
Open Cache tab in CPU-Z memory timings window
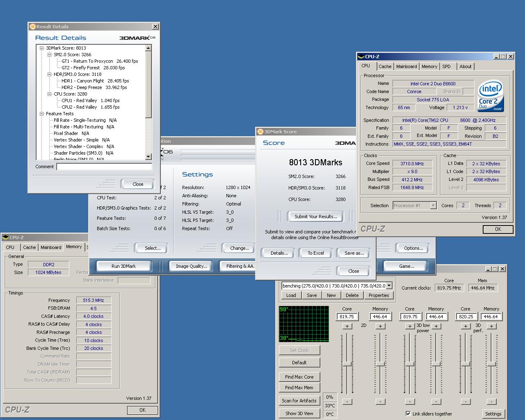[29, 247]
